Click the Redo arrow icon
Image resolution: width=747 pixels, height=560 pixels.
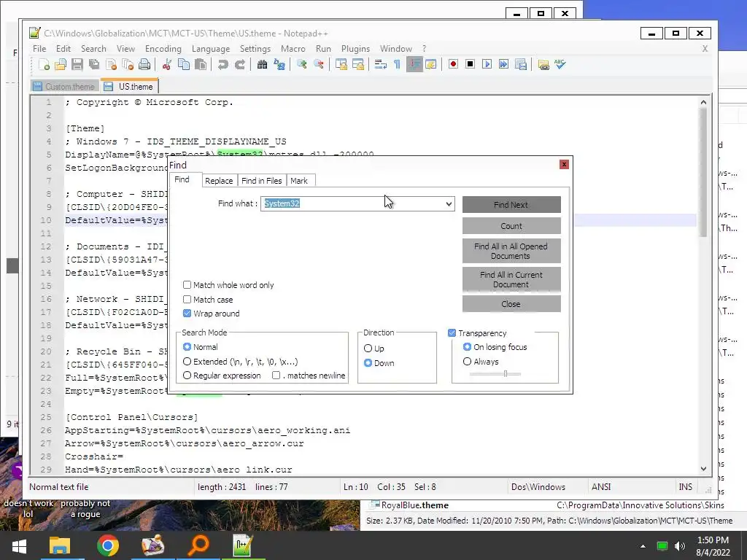pyautogui.click(x=239, y=64)
